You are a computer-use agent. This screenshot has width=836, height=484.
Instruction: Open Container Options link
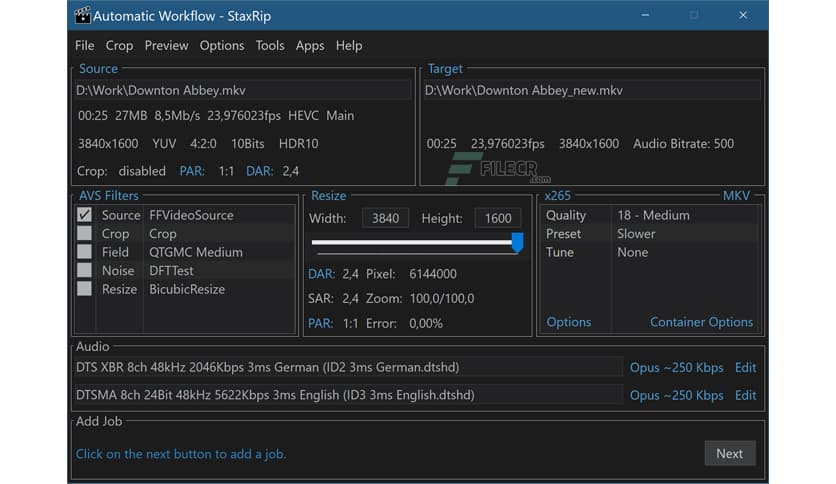click(701, 322)
